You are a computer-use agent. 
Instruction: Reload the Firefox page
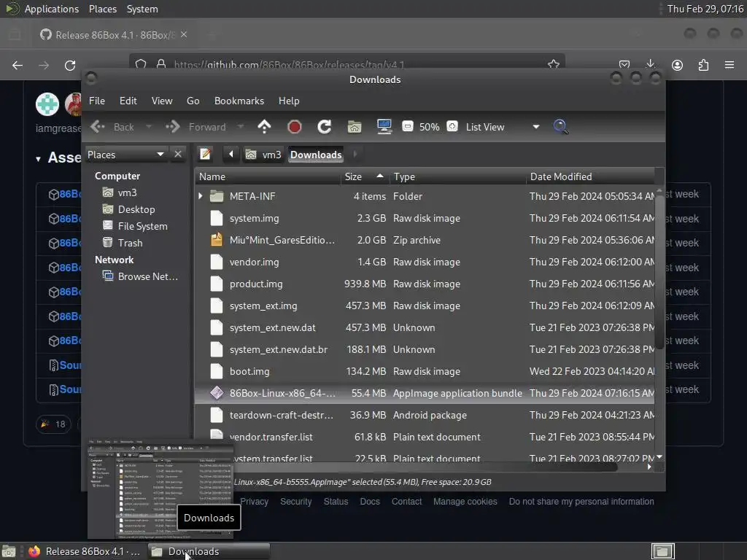(70, 65)
